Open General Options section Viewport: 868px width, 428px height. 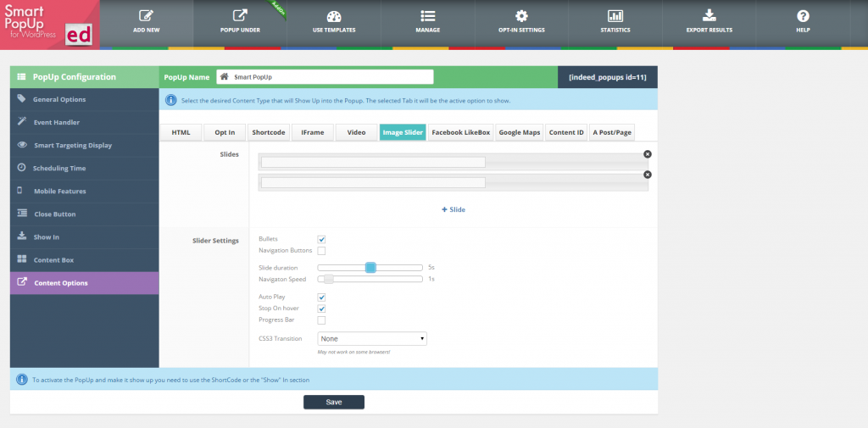click(84, 99)
